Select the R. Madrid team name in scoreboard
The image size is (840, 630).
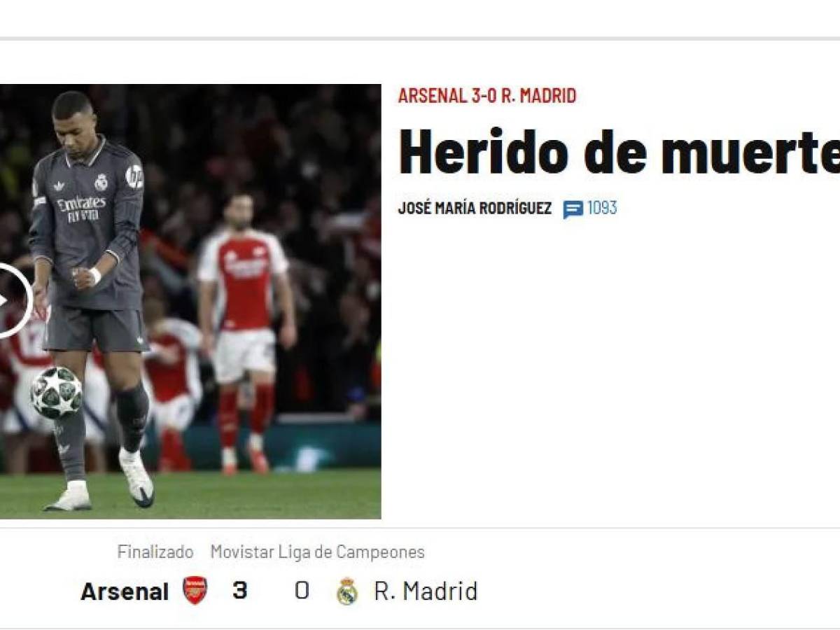click(x=426, y=591)
